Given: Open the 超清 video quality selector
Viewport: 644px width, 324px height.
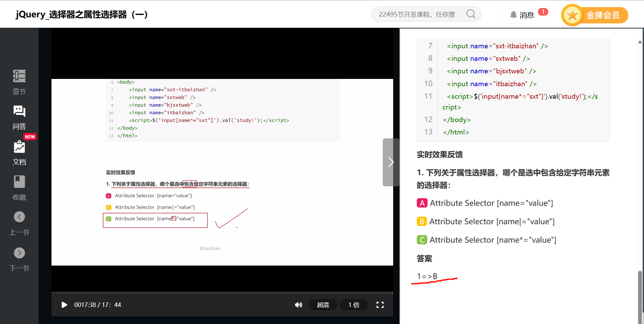Looking at the screenshot, I should click(323, 305).
